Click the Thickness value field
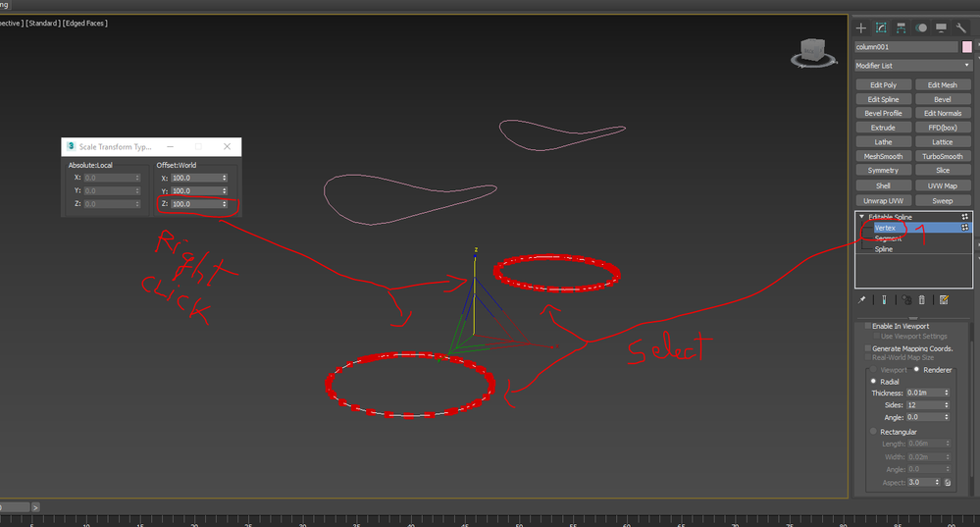The width and height of the screenshot is (980, 527). (x=924, y=393)
